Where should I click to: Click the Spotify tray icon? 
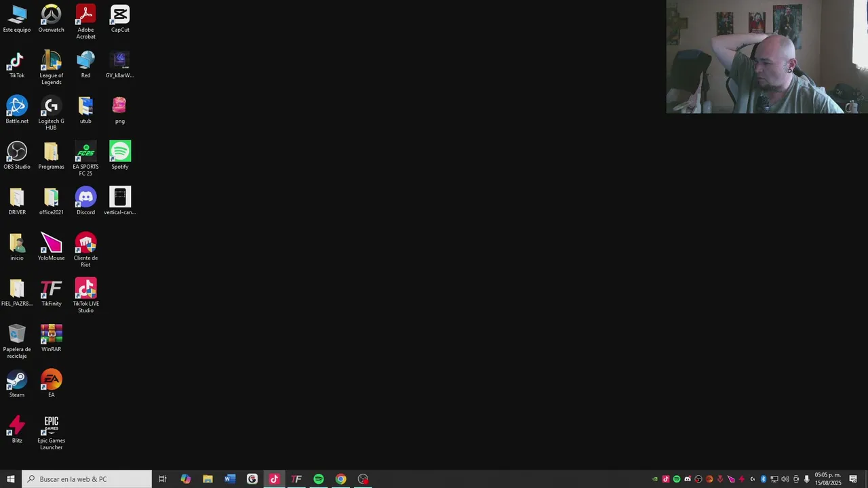tap(677, 479)
